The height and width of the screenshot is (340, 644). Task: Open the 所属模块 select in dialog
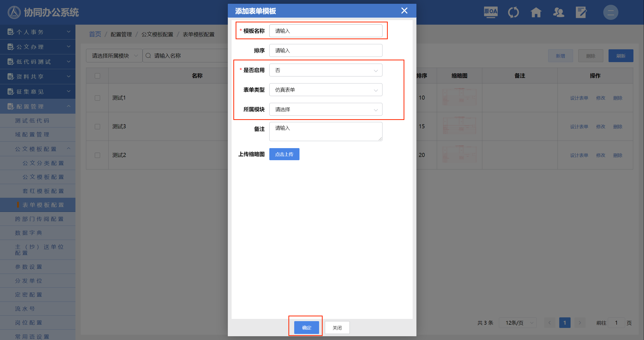tap(326, 109)
